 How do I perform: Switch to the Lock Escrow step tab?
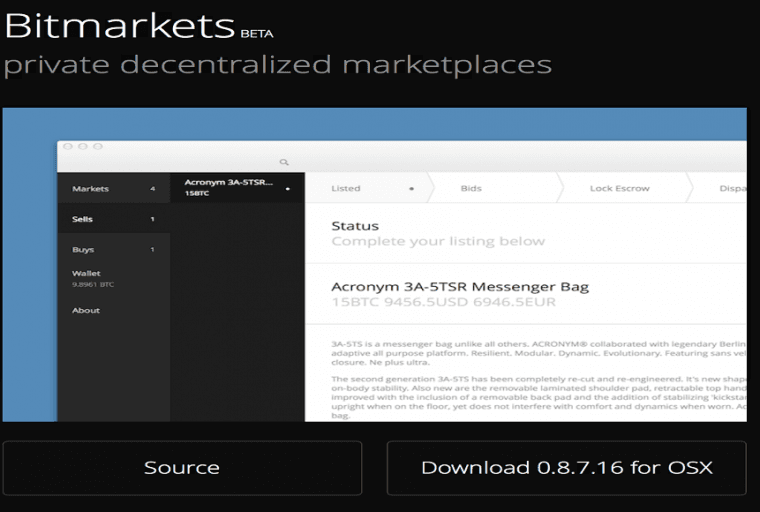click(x=624, y=189)
